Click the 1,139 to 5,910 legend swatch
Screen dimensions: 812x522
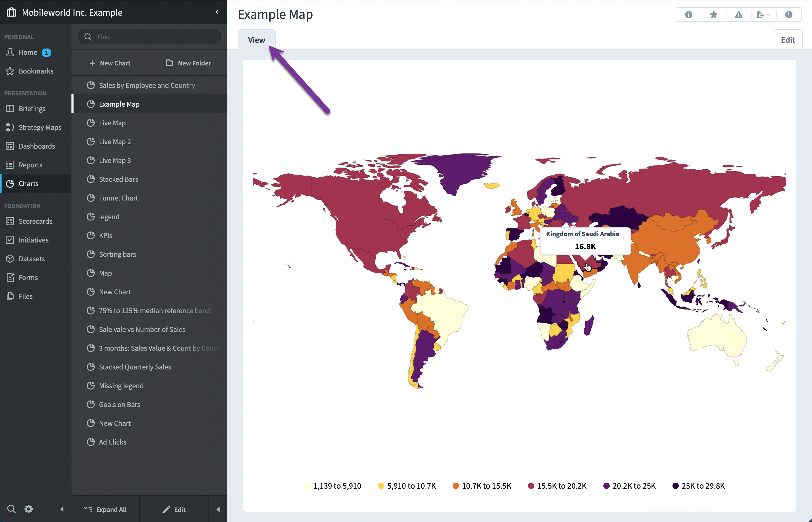[x=307, y=486]
